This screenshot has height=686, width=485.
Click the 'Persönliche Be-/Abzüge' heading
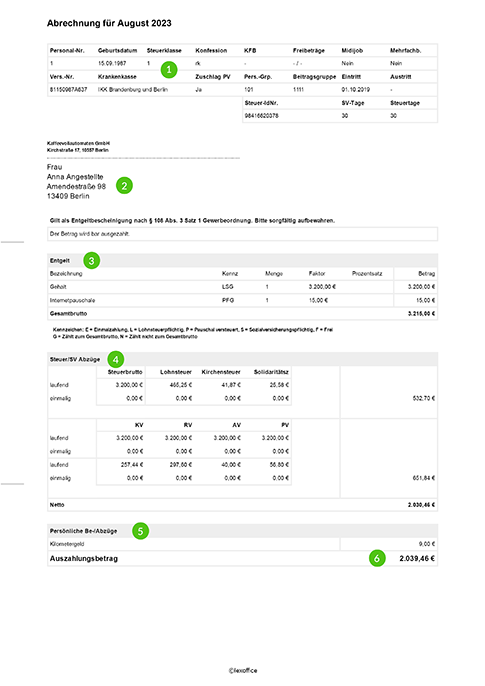[x=84, y=531]
